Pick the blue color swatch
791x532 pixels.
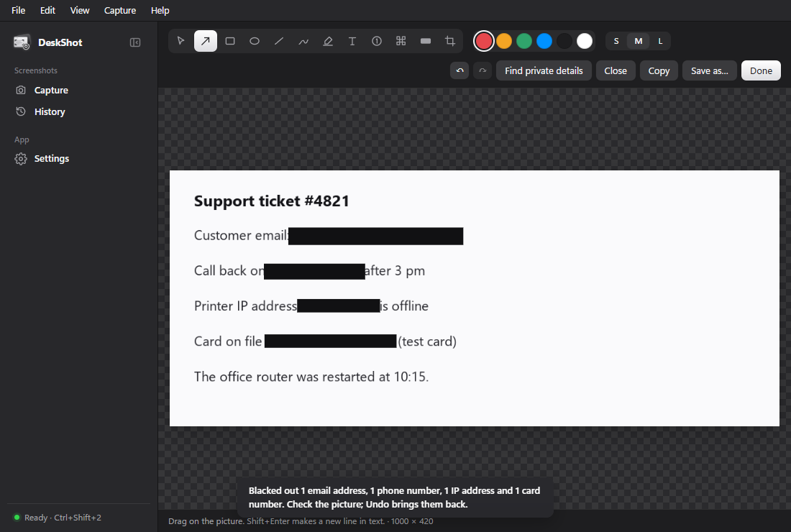544,42
